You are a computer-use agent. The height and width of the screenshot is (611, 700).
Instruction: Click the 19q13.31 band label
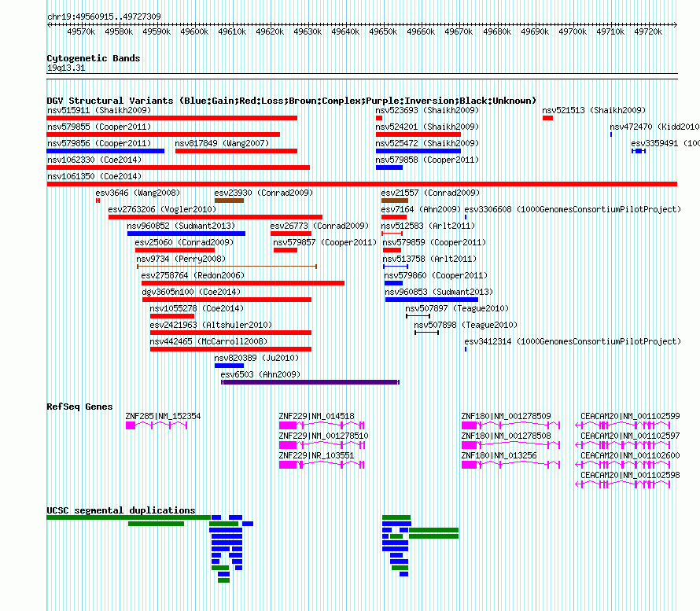point(66,68)
